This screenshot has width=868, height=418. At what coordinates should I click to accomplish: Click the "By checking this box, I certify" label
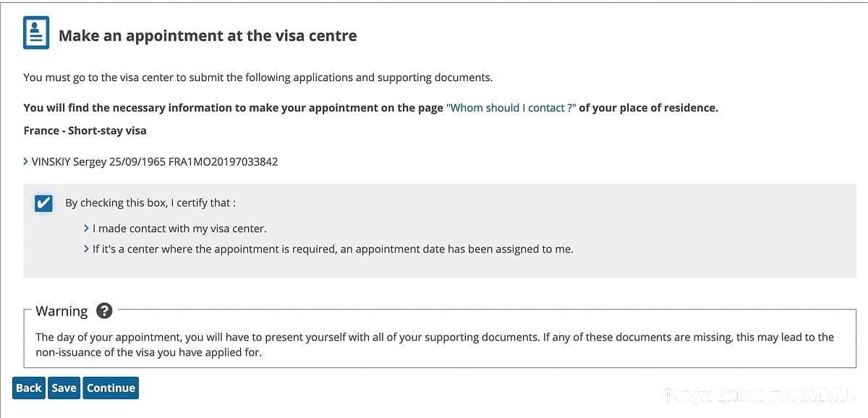coord(150,203)
